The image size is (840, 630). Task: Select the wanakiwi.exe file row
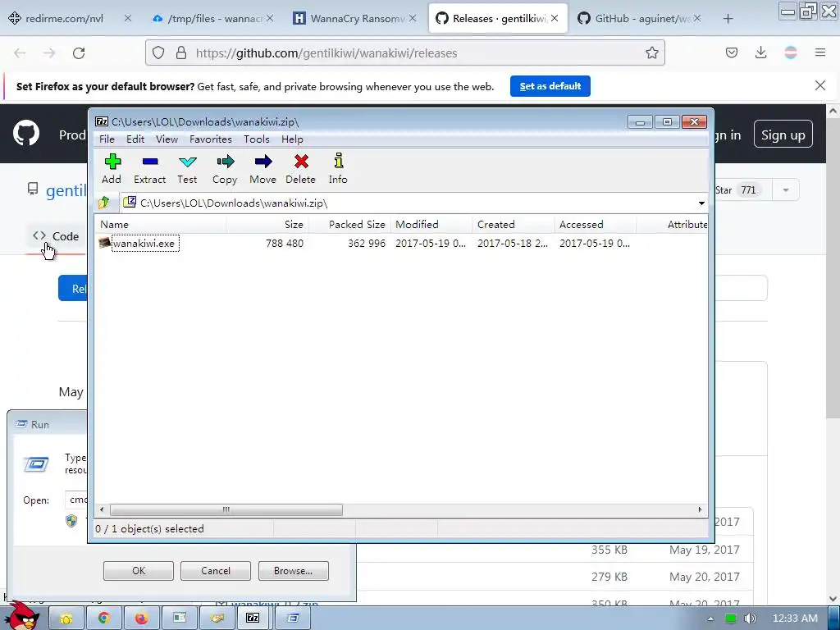(400, 243)
